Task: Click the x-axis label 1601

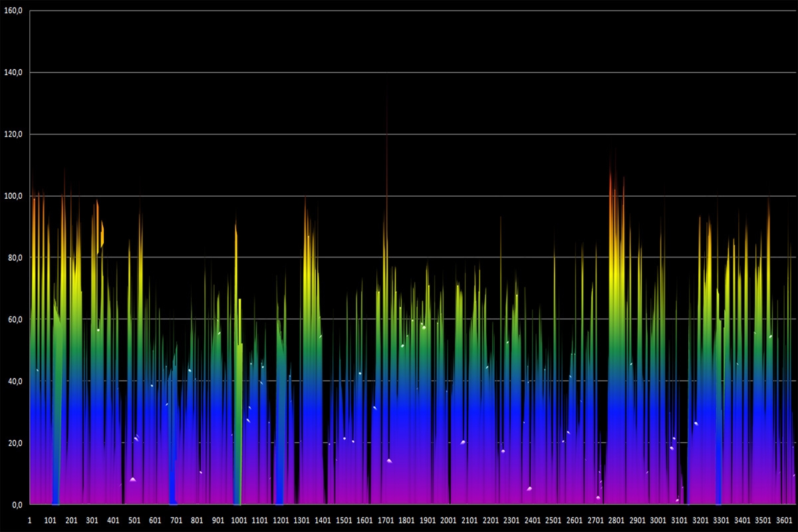Action: (365, 521)
